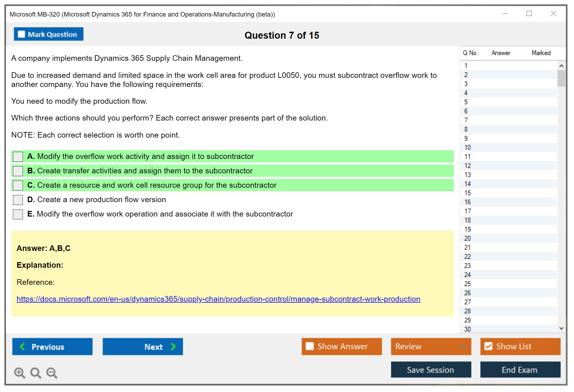Enable the Show Answer checkbox
Image resolution: width=574 pixels, height=392 pixels.
click(310, 346)
